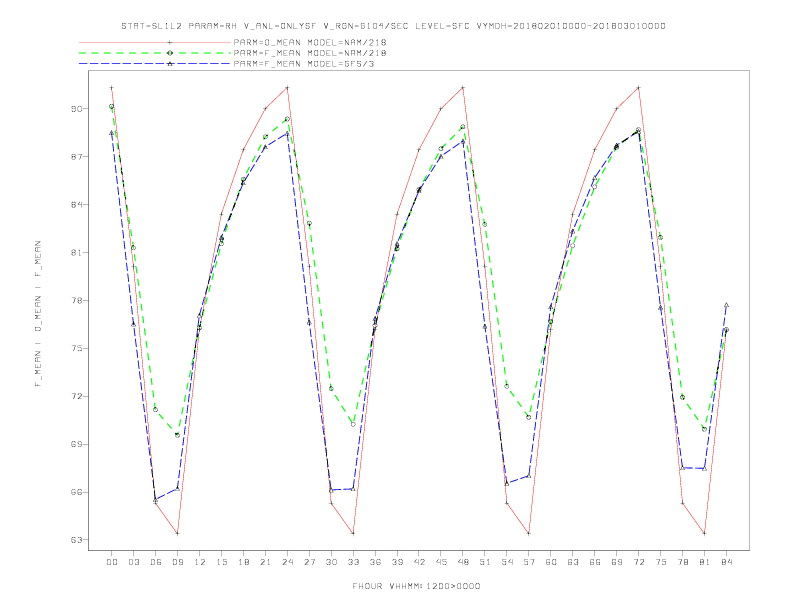
Task: Click x-axis forecast hour label 72
Action: 639,562
